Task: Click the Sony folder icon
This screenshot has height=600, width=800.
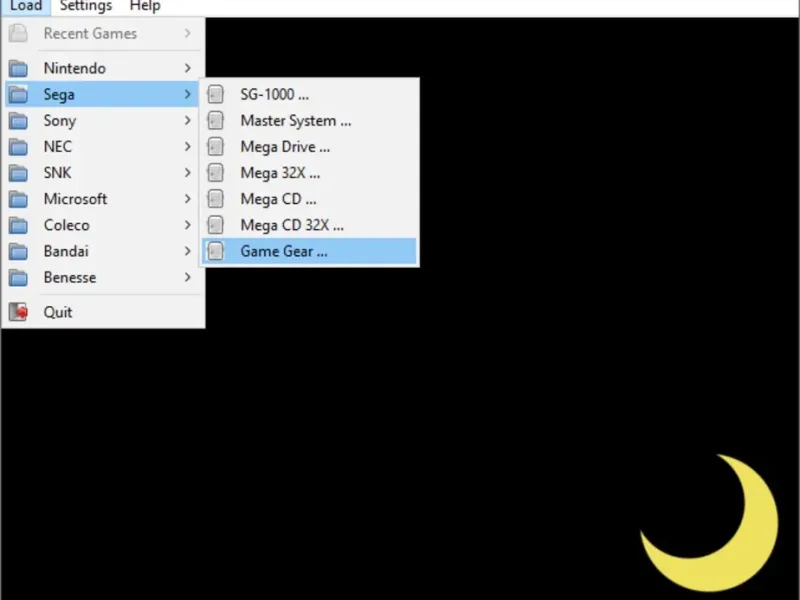Action: 18,121
